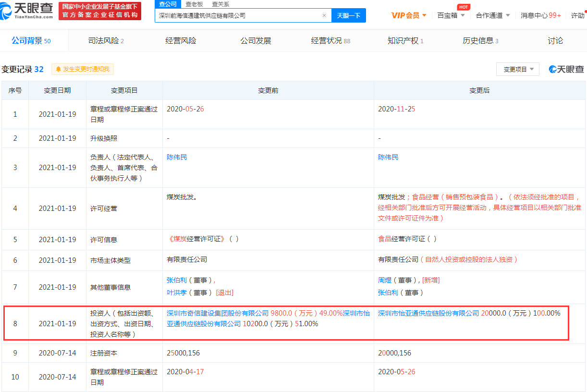Click the 许可信息 row item
This screenshot has width=587, height=392.
point(104,240)
